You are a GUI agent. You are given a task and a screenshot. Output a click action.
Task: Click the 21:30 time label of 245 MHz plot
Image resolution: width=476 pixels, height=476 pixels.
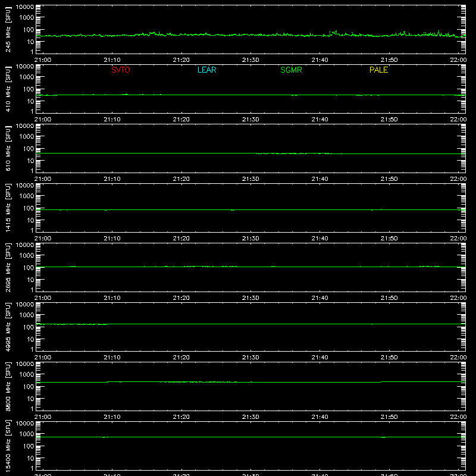[250, 60]
